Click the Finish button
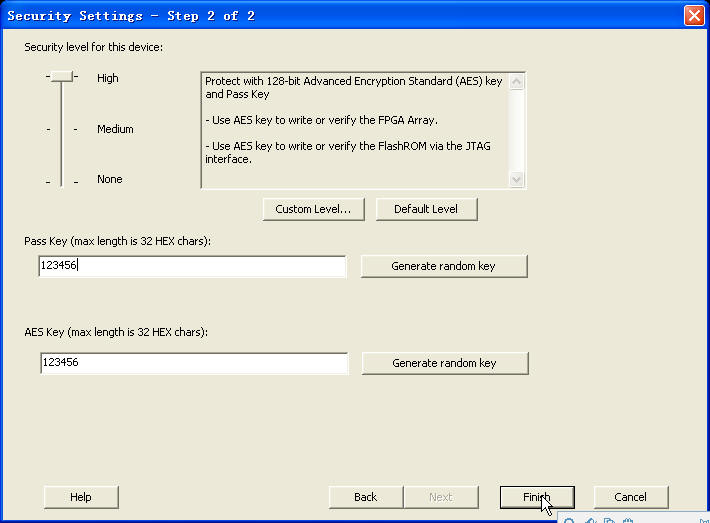The height and width of the screenshot is (523, 710). pos(537,497)
